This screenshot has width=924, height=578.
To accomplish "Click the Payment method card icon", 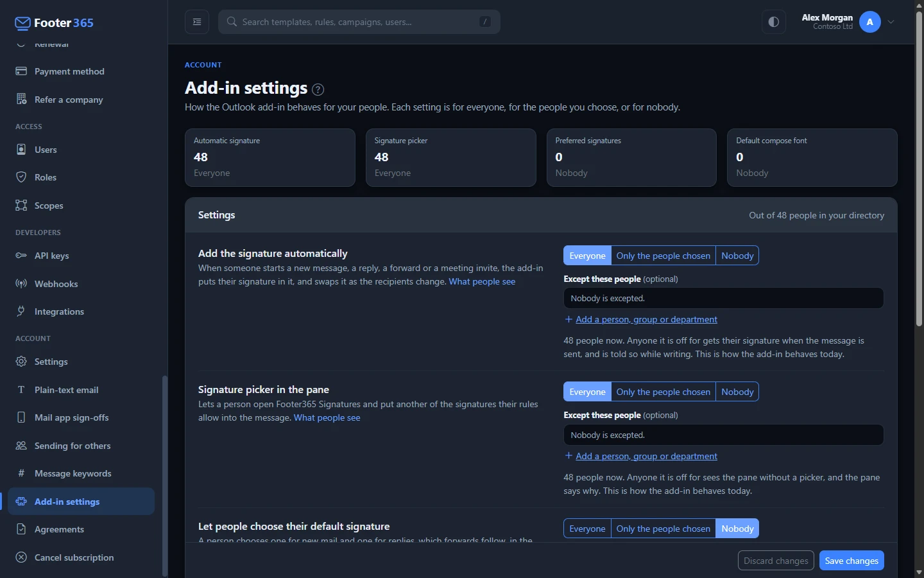I will click(x=21, y=71).
